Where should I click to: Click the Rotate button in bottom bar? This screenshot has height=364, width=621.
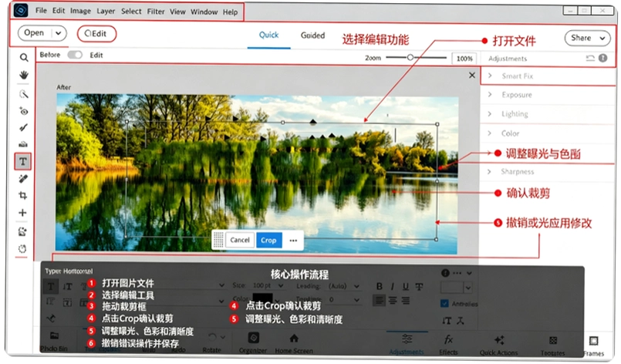(x=211, y=343)
